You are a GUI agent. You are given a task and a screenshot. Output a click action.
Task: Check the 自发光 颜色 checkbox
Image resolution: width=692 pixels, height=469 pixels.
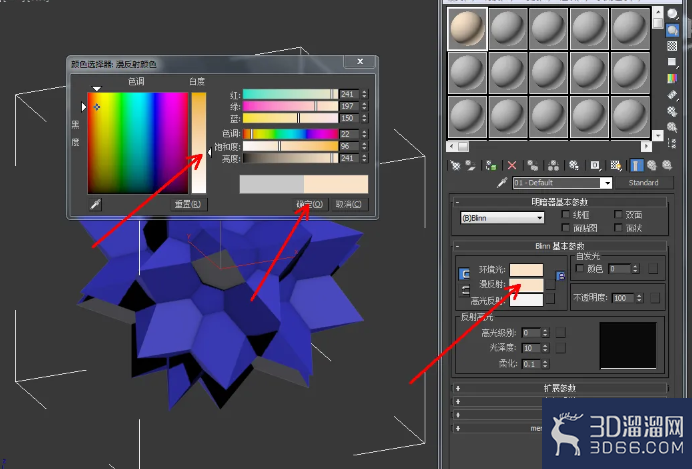pos(580,268)
